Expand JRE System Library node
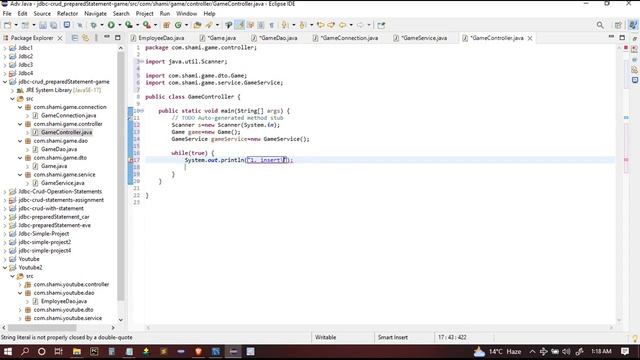This screenshot has height=360, width=640. (x=12, y=90)
